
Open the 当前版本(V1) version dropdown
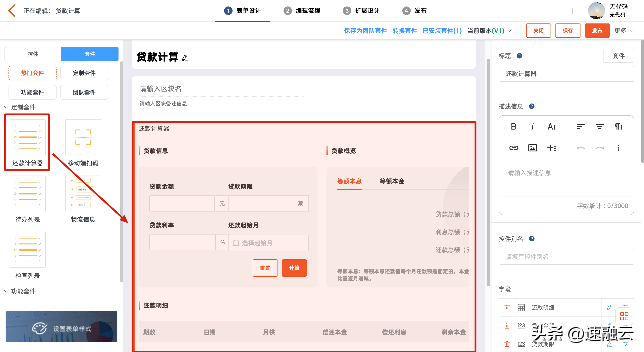[489, 31]
